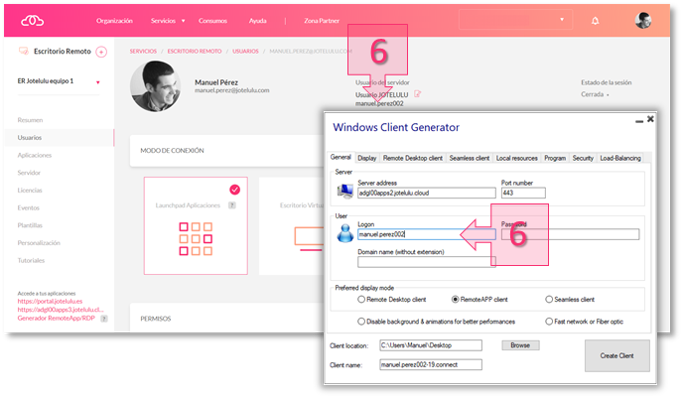Click the ESCRITORIO REMOTO breadcrumb link
683x399 pixels.
click(x=194, y=51)
